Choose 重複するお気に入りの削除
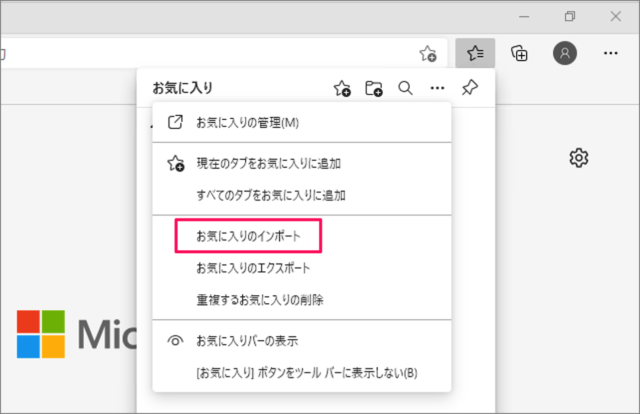The height and width of the screenshot is (414, 640). [302, 300]
